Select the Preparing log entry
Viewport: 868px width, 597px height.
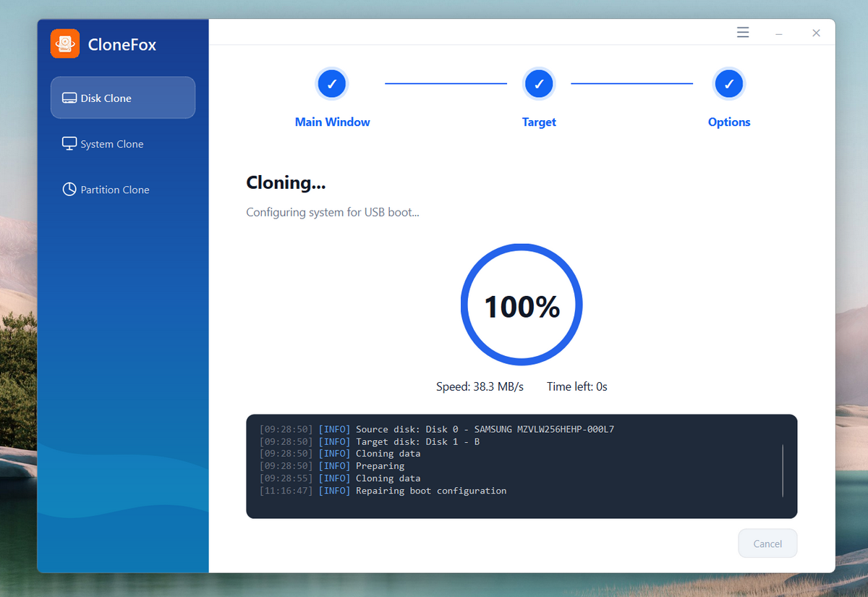pos(332,466)
